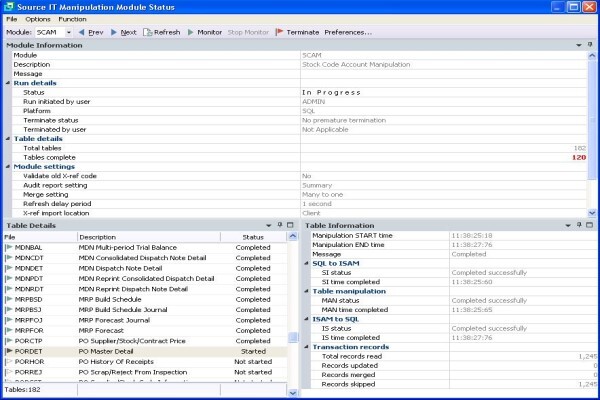Select the MDN Multi-period Trial Balance row

coord(145,248)
